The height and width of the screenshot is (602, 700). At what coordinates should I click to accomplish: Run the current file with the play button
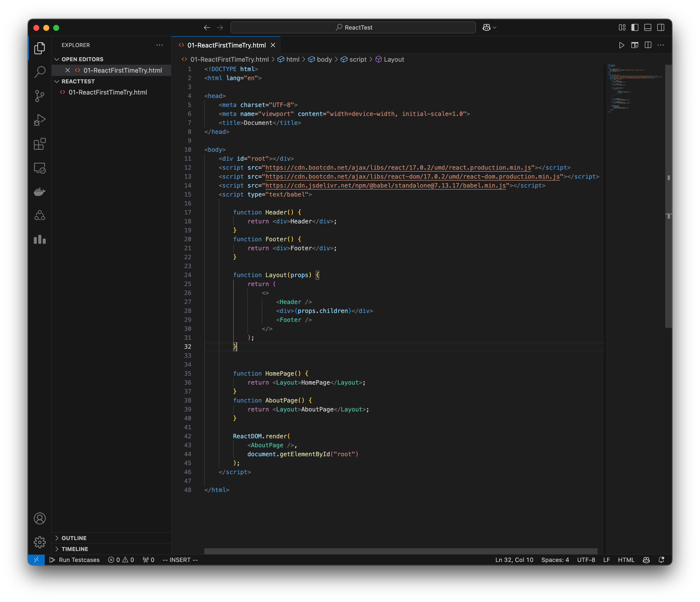click(x=622, y=45)
